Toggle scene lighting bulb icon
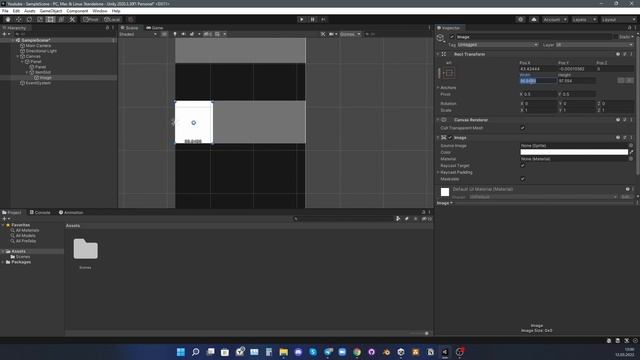The image size is (640, 360). pyautogui.click(x=175, y=34)
